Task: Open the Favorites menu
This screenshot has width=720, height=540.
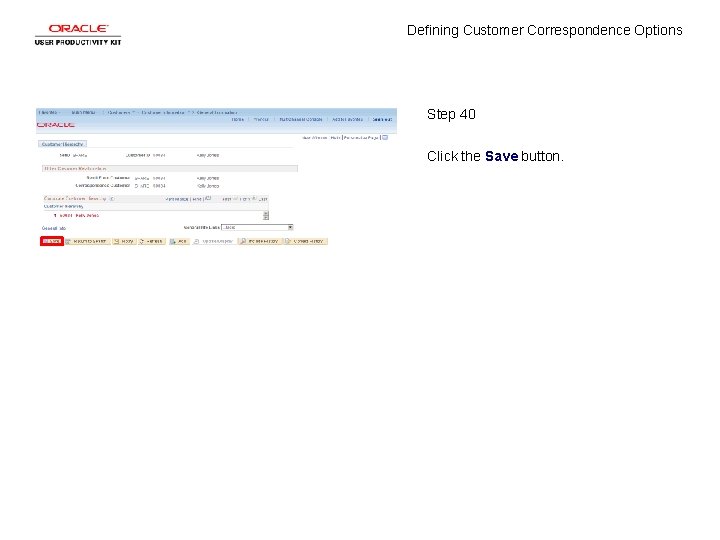Action: point(48,112)
